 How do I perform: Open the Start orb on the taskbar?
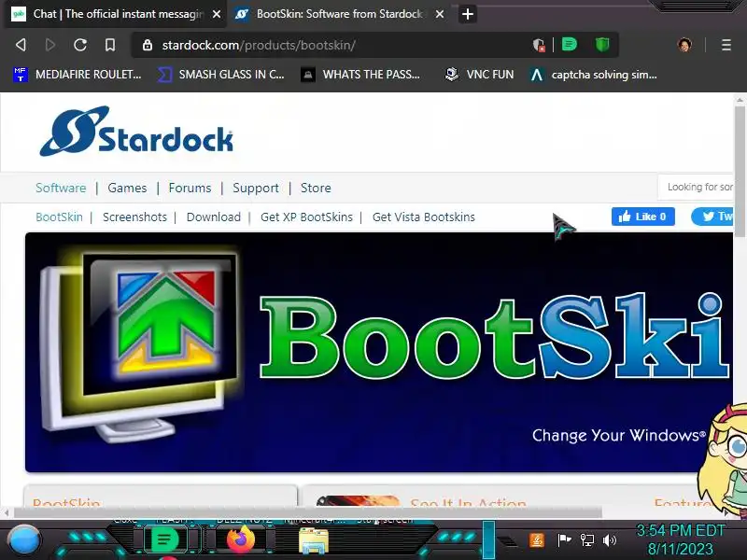(23, 540)
